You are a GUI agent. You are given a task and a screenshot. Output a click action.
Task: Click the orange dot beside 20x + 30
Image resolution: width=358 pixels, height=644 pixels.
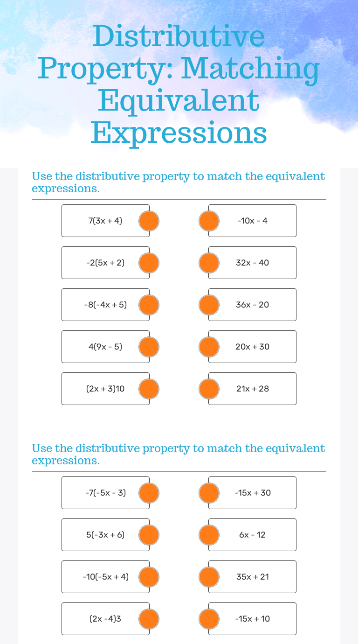pos(209,347)
